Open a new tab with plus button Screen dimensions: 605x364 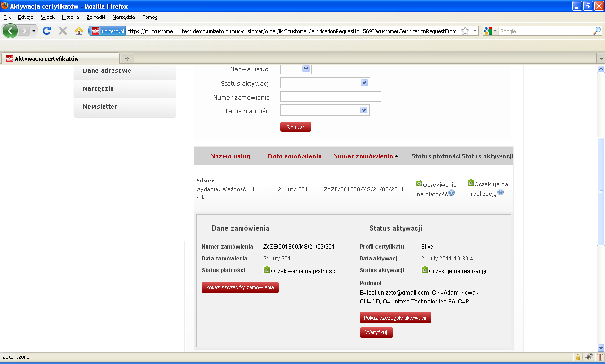point(127,59)
